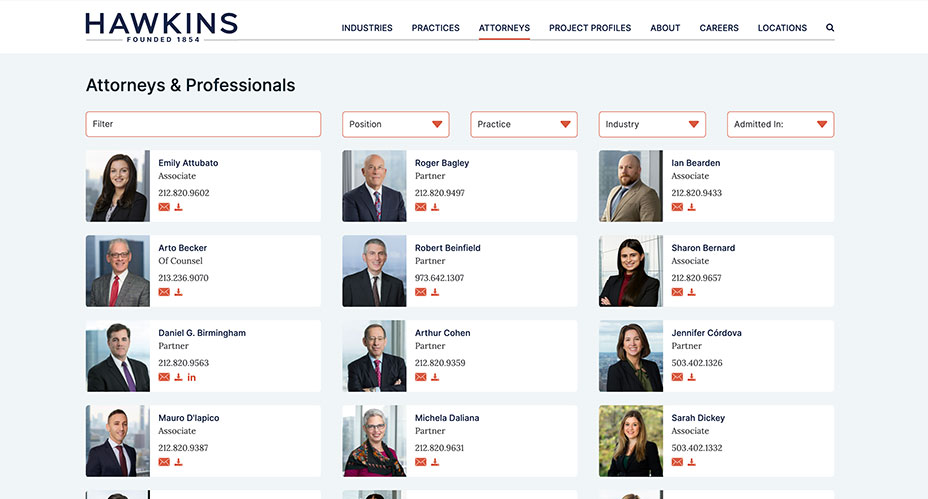
Task: Email Arthur Cohen via envelope icon
Action: point(420,377)
